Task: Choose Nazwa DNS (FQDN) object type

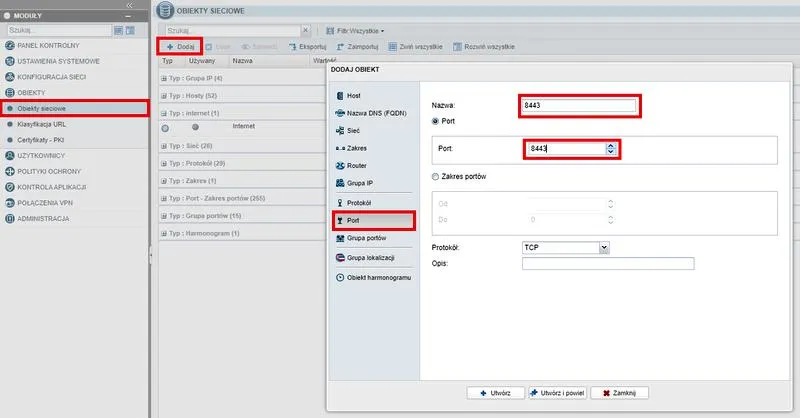Action: click(373, 113)
